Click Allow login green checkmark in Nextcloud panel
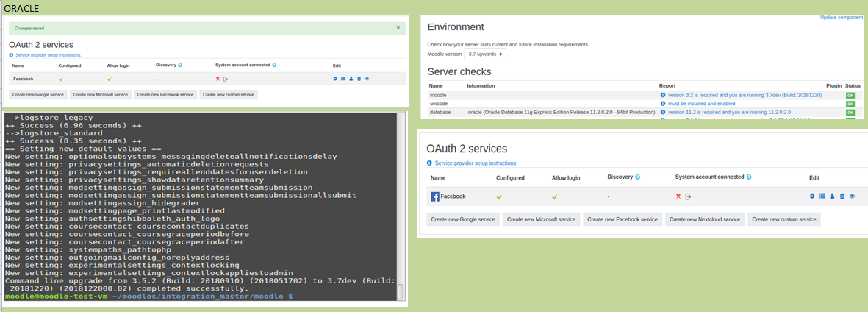The image size is (868, 312). pos(555,196)
